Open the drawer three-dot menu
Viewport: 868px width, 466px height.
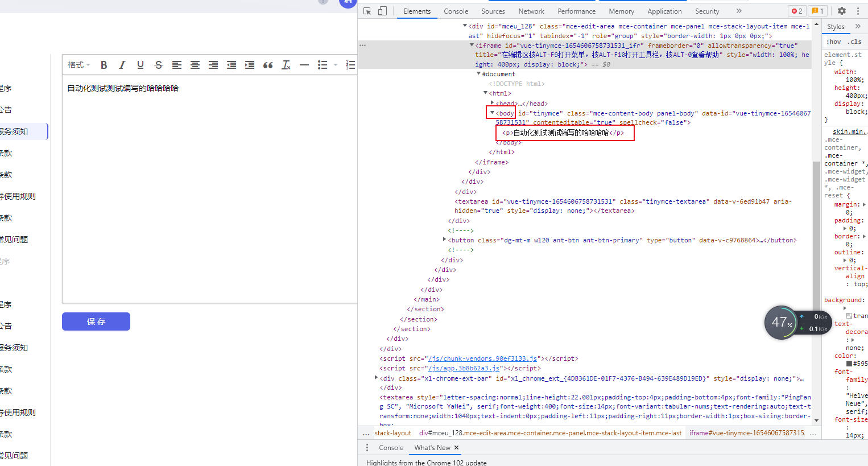[x=367, y=448]
